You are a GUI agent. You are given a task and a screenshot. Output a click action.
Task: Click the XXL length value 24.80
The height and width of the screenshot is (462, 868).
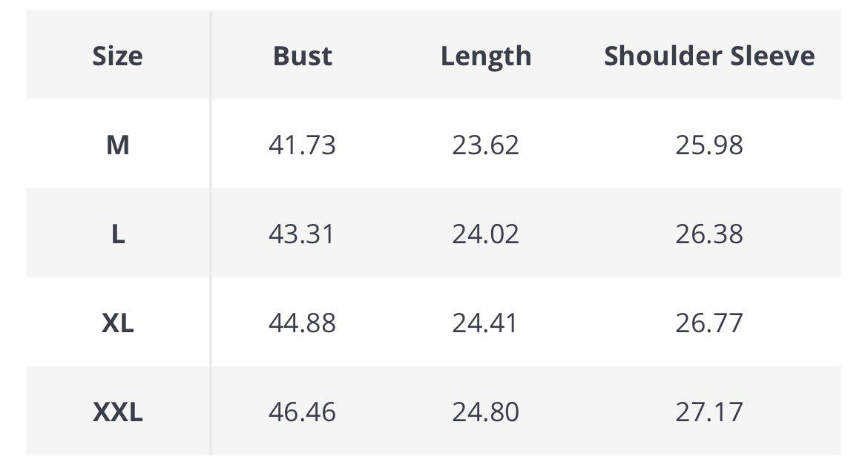point(486,412)
